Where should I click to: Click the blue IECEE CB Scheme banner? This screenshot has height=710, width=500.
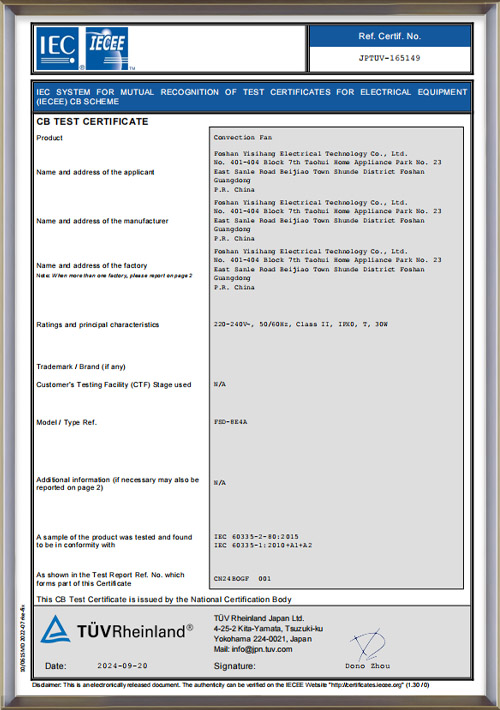point(252,96)
